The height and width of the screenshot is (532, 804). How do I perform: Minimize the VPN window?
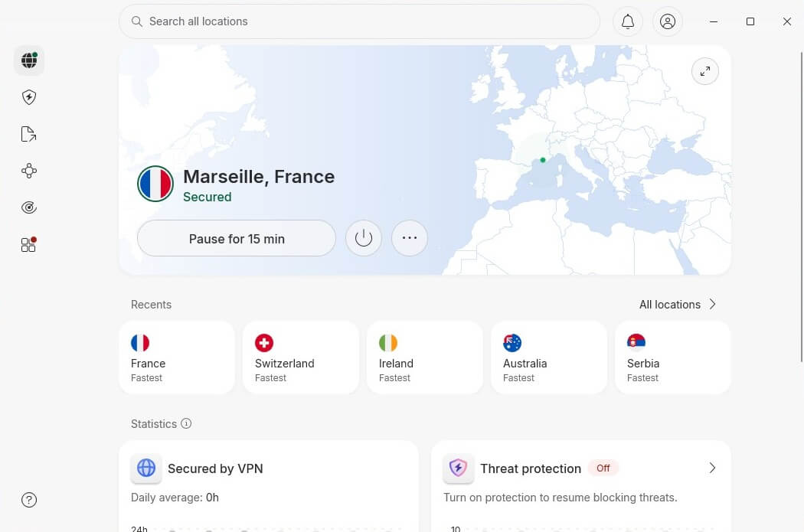coord(713,21)
